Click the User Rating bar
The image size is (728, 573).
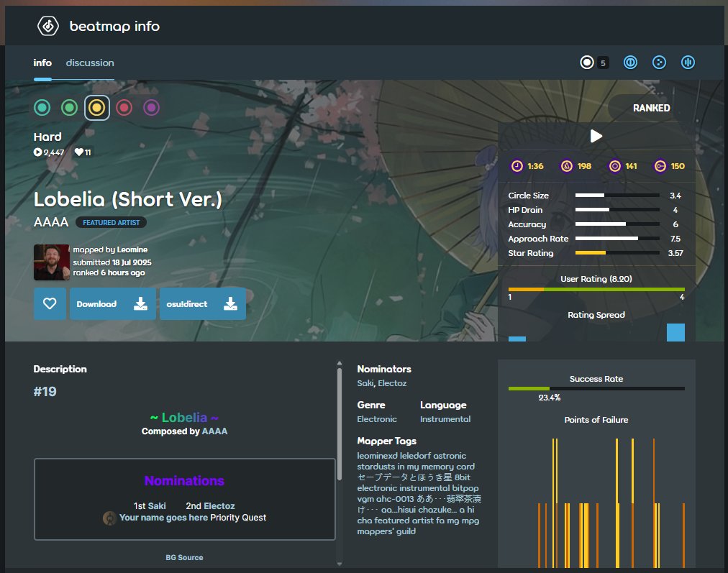(596, 289)
